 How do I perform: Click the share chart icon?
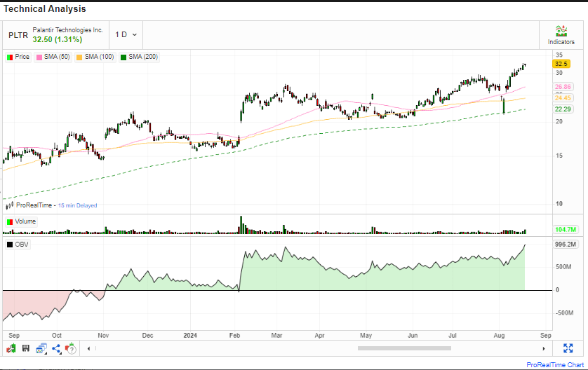[56, 348]
